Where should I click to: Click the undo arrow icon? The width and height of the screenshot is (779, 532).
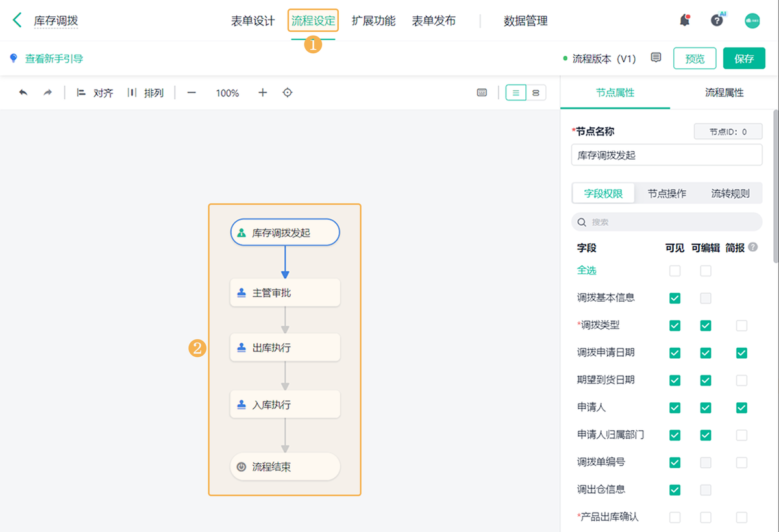point(23,93)
